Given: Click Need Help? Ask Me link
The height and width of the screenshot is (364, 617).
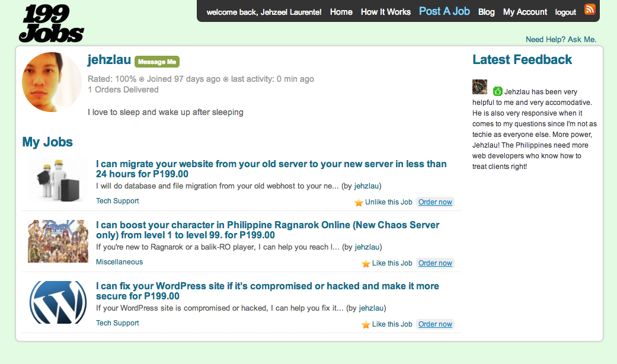Looking at the screenshot, I should pyautogui.click(x=561, y=40).
